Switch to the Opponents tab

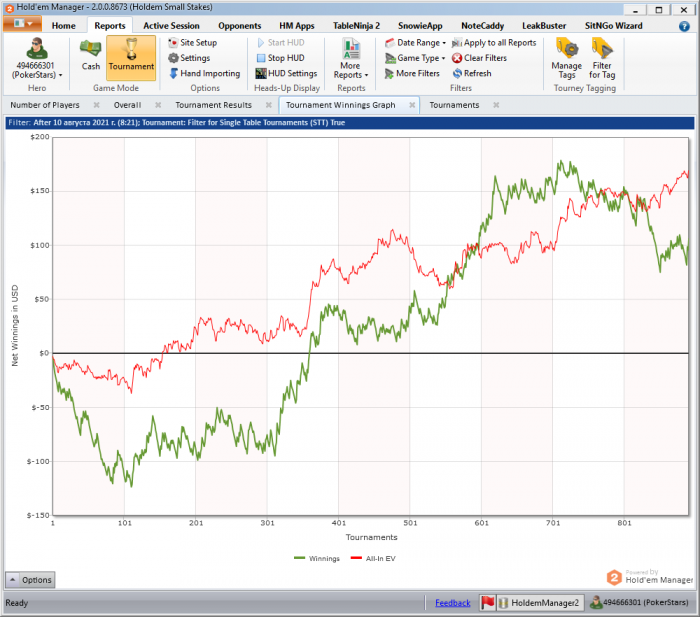click(x=240, y=26)
